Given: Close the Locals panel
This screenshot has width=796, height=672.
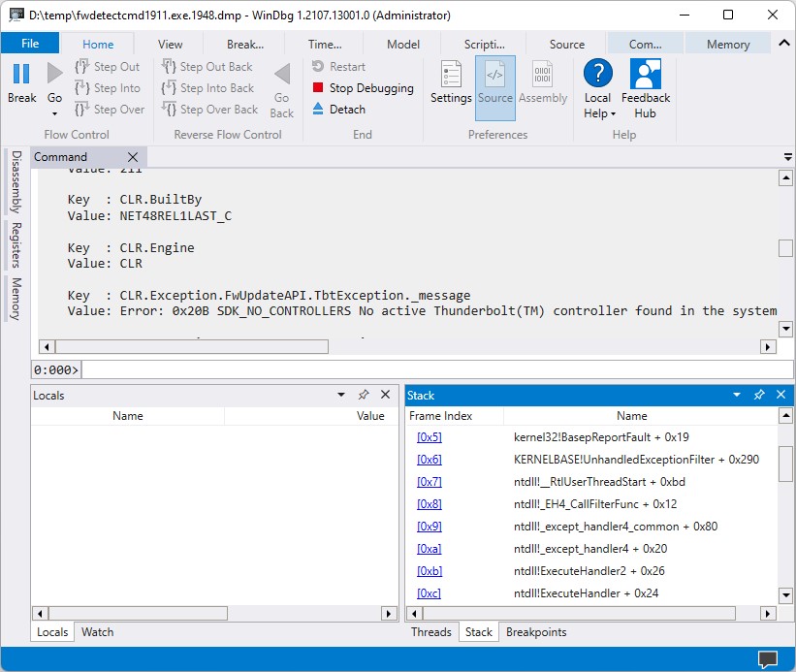Looking at the screenshot, I should [x=385, y=395].
